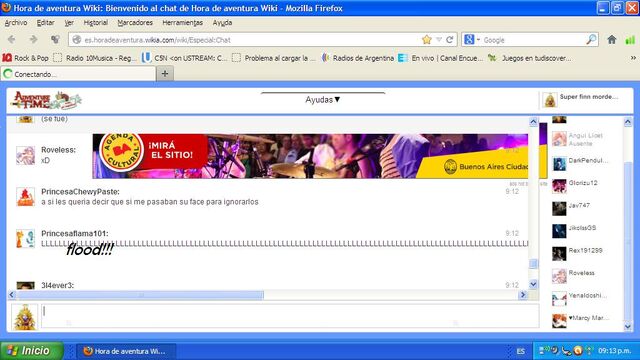Open Radio 10Musica bookmark
The image size is (640, 360).
click(95, 58)
